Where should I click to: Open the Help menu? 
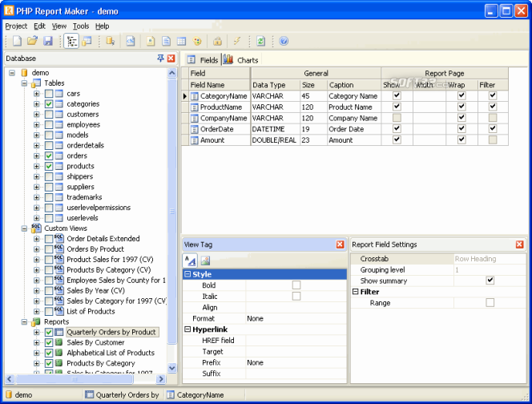pos(102,26)
